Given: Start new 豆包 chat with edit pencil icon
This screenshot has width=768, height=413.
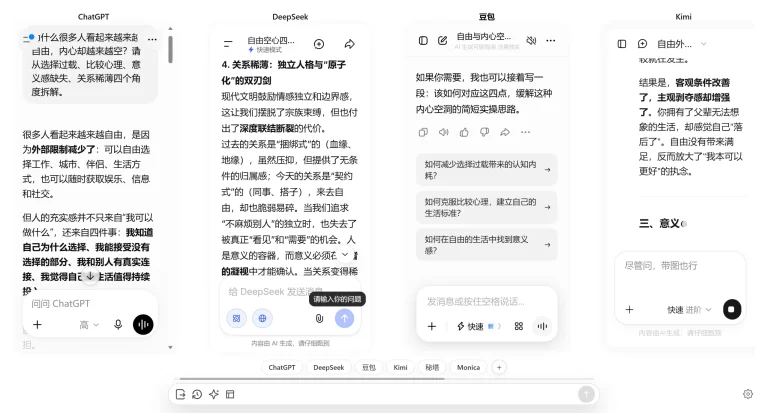Looking at the screenshot, I should tap(442, 41).
